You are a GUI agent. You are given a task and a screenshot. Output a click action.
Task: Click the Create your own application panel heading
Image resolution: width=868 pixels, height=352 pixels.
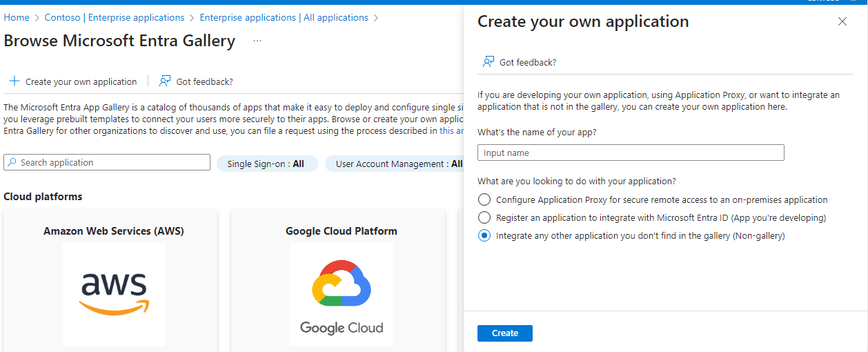[x=583, y=21]
